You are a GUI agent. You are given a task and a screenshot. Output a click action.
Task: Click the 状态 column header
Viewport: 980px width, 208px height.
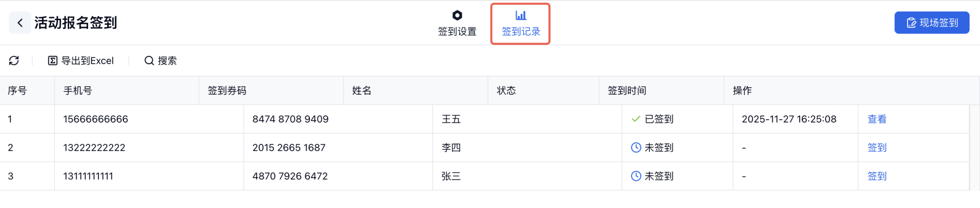pos(506,90)
